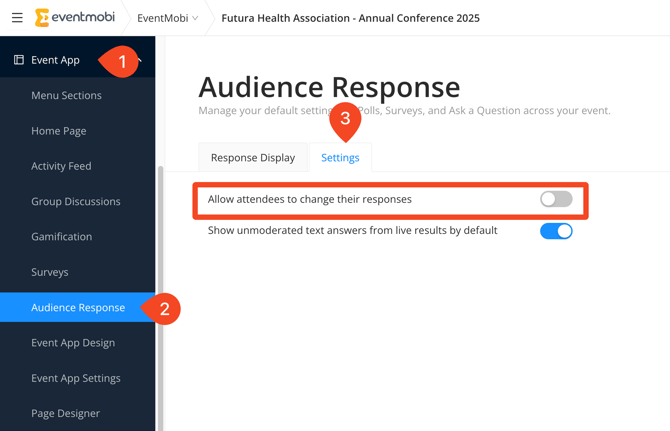
Task: Open the EventMobi organization dropdown
Action: pyautogui.click(x=167, y=18)
